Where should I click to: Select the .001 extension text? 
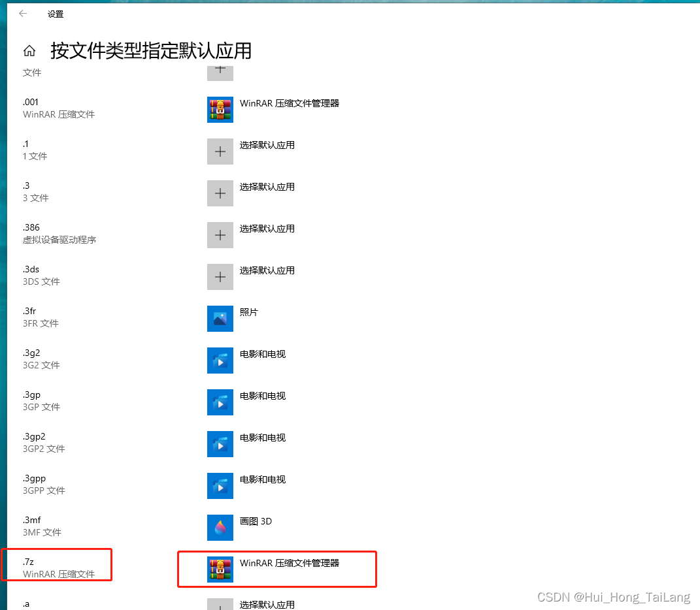(31, 102)
